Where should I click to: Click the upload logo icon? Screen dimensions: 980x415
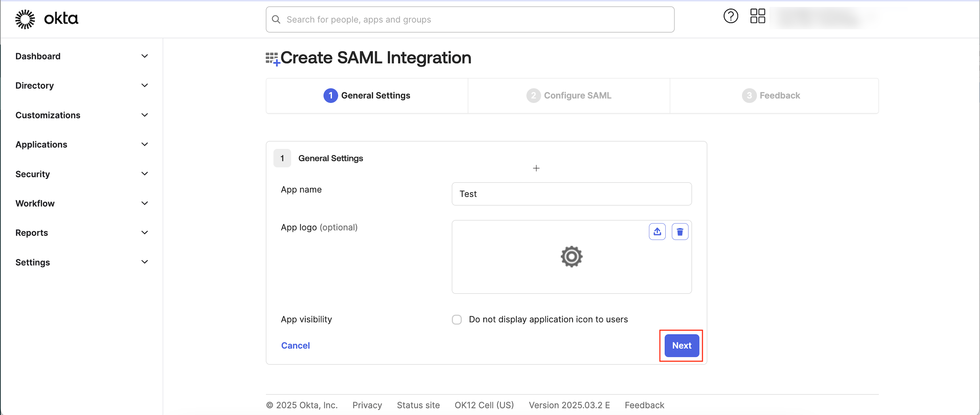pos(657,232)
